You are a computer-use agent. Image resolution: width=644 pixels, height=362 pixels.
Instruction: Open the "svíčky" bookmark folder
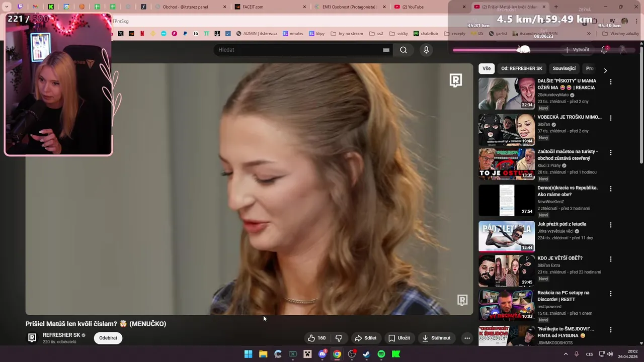click(x=398, y=34)
